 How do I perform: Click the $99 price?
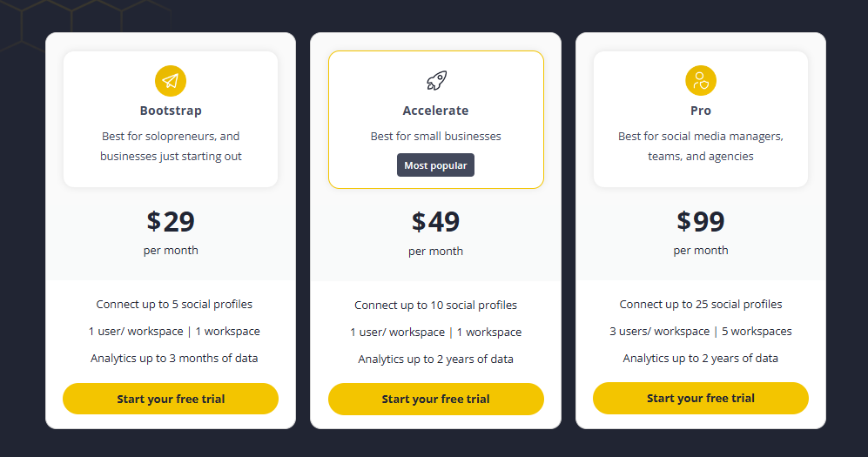(701, 221)
